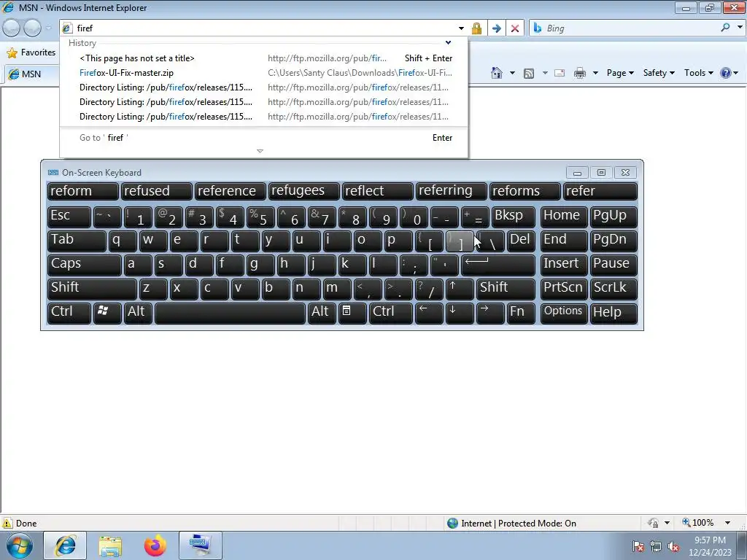
Task: Click the Options key on On-Screen Keyboard
Action: pos(564,313)
